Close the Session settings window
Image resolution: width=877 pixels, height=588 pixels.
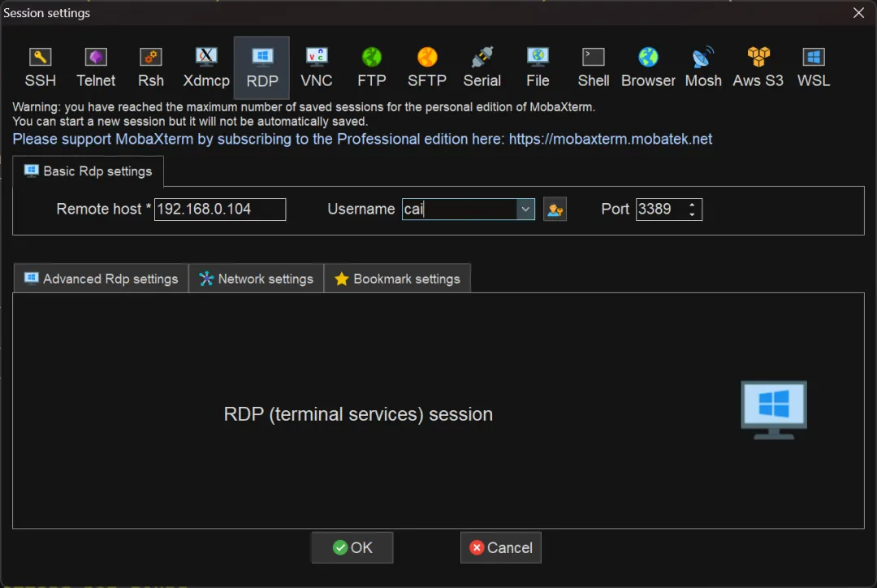858,12
